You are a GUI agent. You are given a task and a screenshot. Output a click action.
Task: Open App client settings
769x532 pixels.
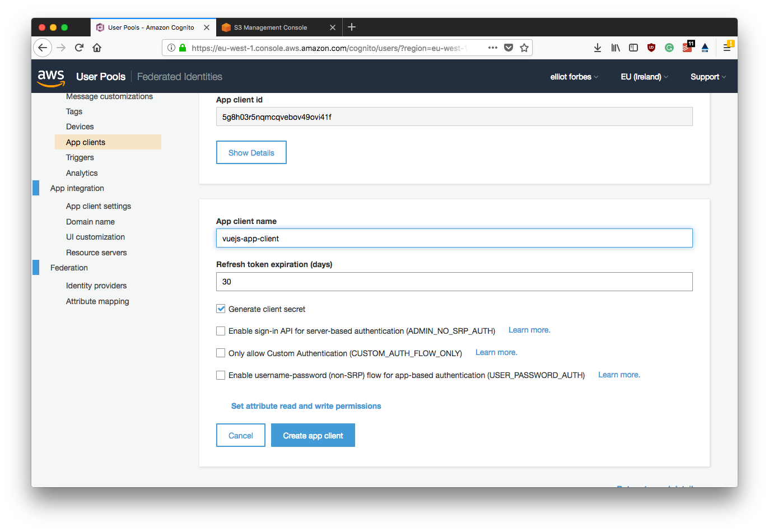[x=99, y=206]
